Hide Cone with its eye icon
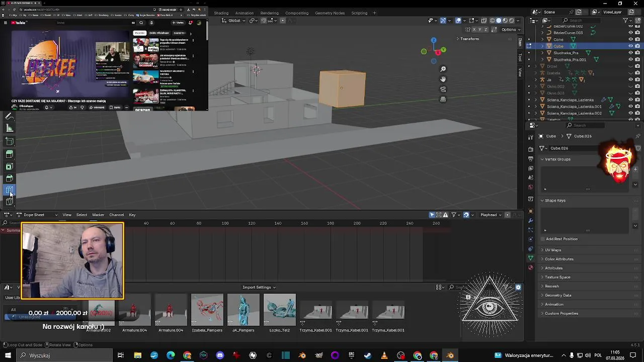 (x=630, y=39)
